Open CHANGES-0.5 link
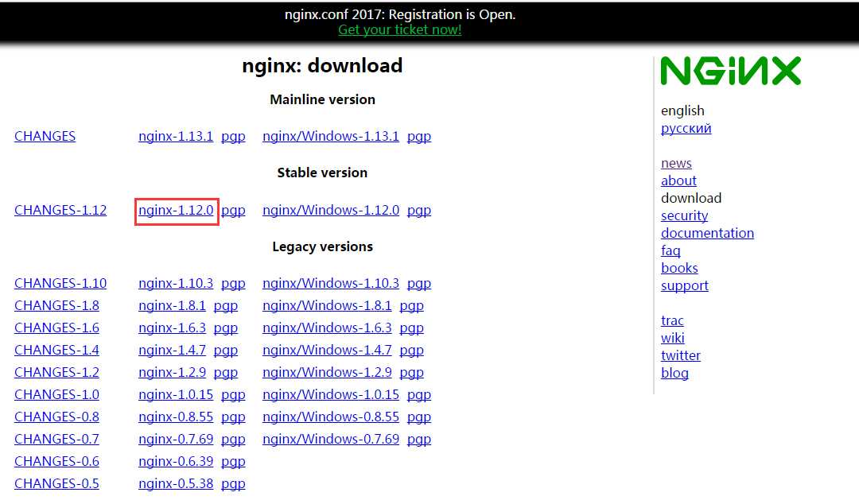 coord(57,483)
